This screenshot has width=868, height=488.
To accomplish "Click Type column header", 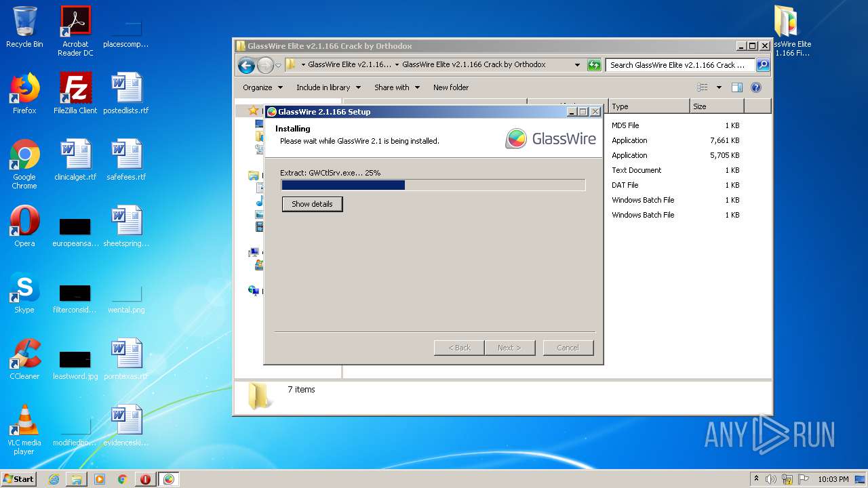I will click(649, 106).
